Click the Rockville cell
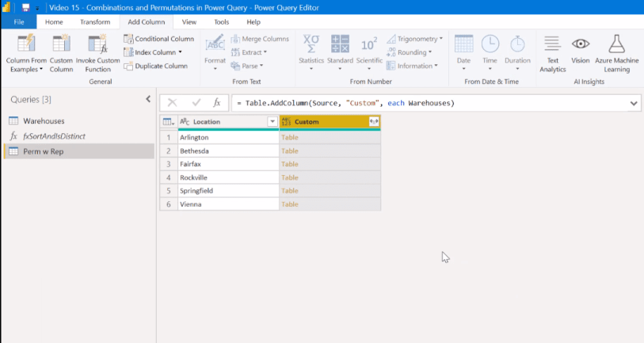This screenshot has height=343, width=644. click(x=228, y=177)
